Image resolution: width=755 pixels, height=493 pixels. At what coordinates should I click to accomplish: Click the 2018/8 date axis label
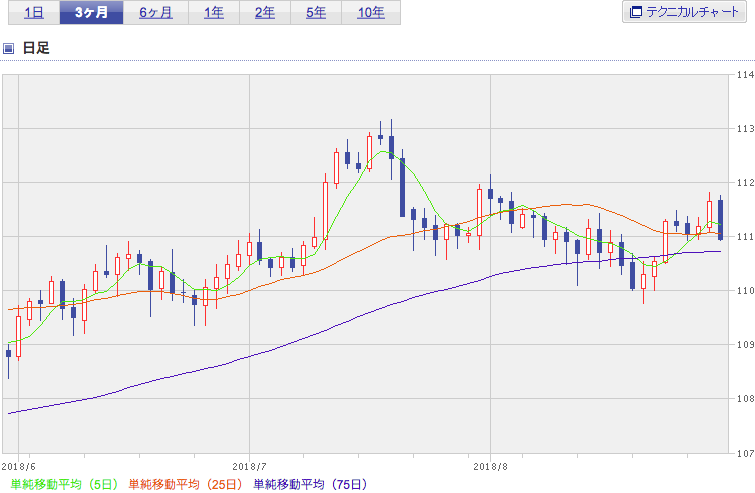pyautogui.click(x=490, y=467)
